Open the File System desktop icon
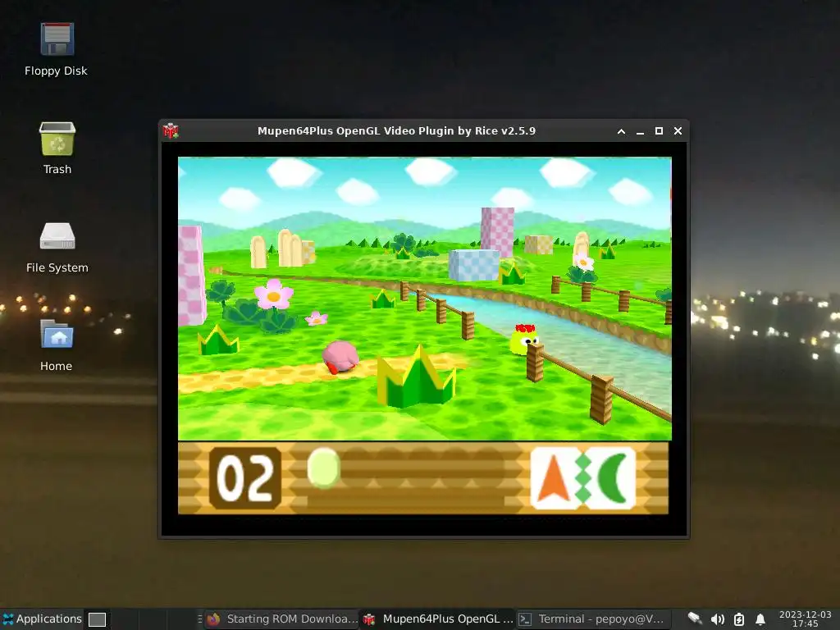 (x=57, y=247)
